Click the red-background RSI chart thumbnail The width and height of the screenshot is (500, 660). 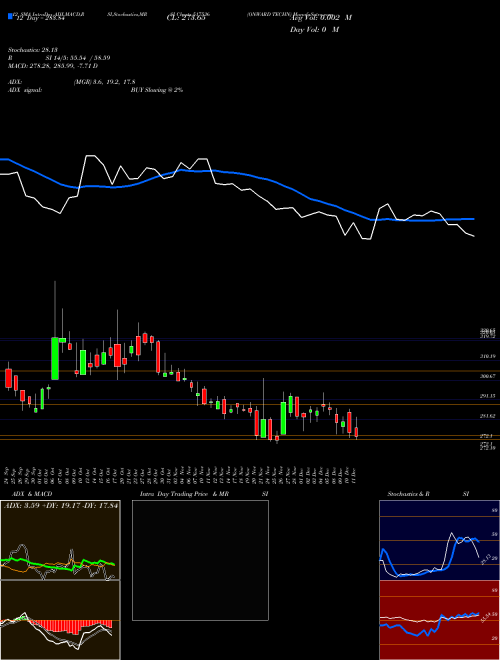[x=439, y=620]
